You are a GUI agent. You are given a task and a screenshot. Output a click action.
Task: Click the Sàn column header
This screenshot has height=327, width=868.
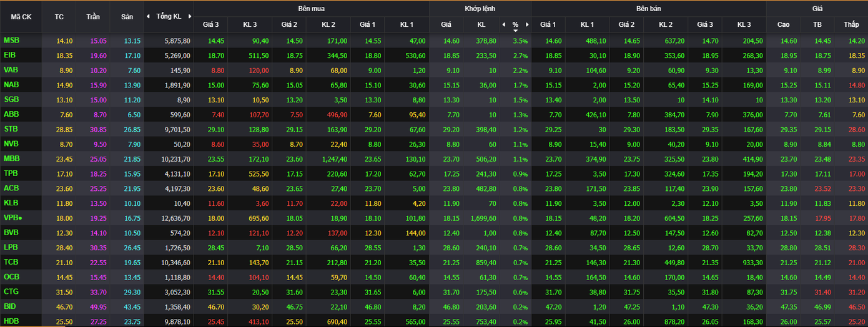click(127, 17)
